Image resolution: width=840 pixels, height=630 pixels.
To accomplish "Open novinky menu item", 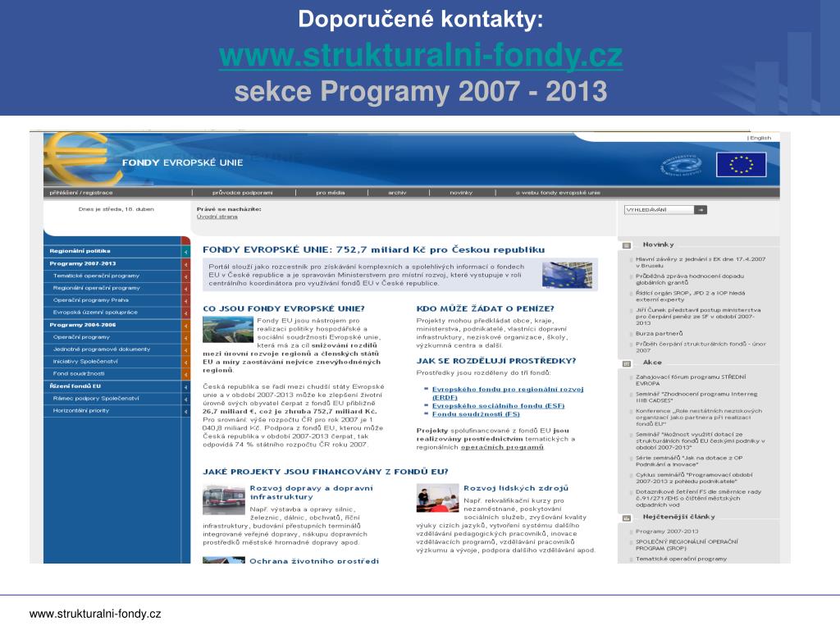I will tap(461, 193).
